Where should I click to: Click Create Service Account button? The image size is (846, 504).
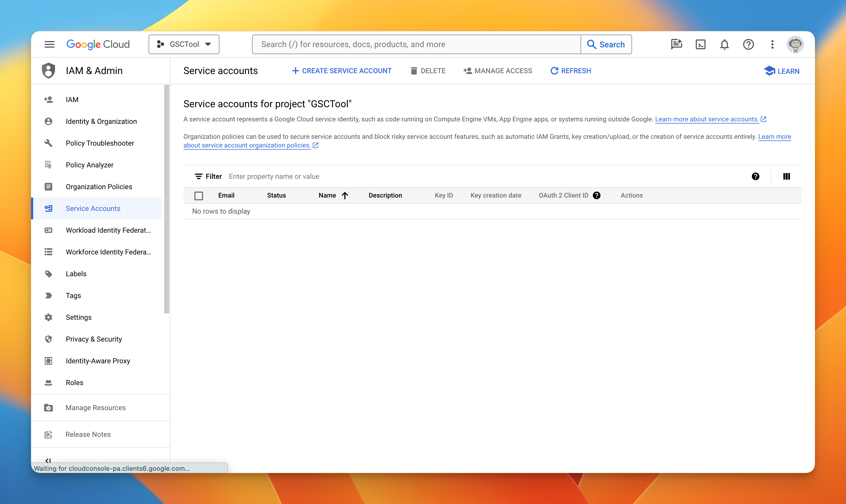point(342,71)
